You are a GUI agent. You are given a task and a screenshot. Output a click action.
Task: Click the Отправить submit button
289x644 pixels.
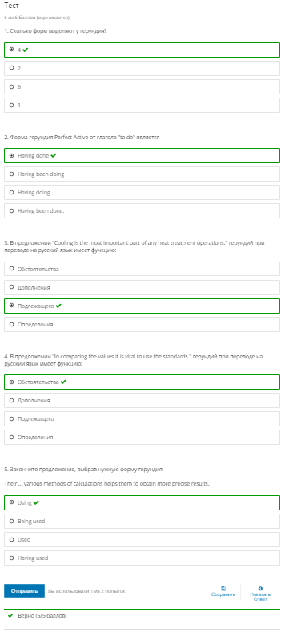click(x=24, y=591)
